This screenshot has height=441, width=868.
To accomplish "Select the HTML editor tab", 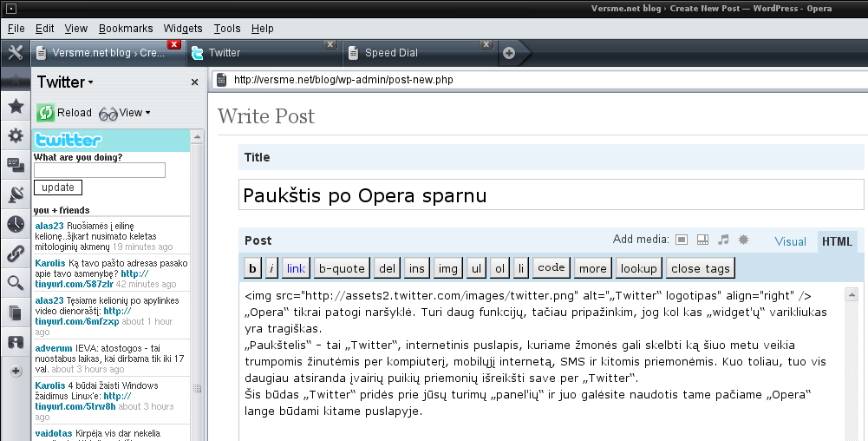I will (x=837, y=241).
